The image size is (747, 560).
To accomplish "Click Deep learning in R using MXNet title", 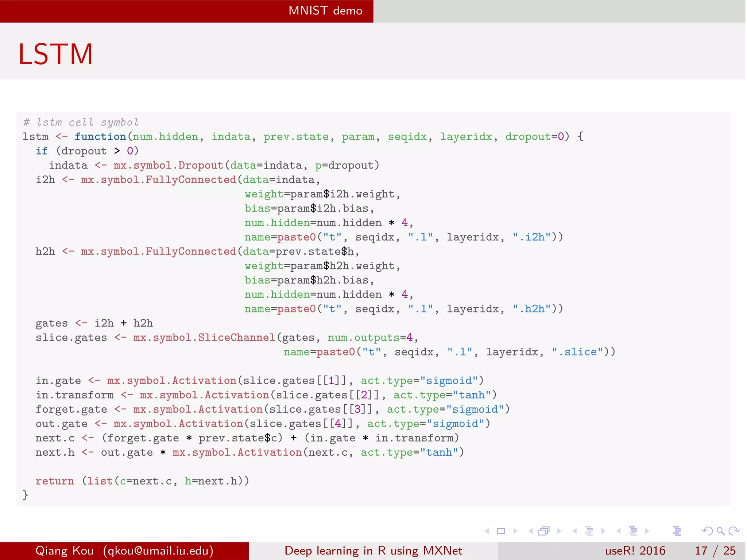I will pos(373,551).
